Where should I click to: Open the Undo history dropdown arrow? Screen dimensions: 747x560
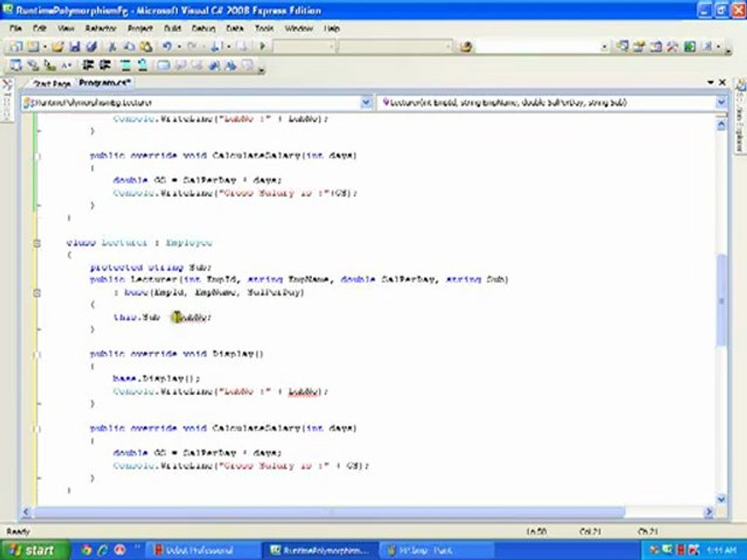pyautogui.click(x=179, y=47)
